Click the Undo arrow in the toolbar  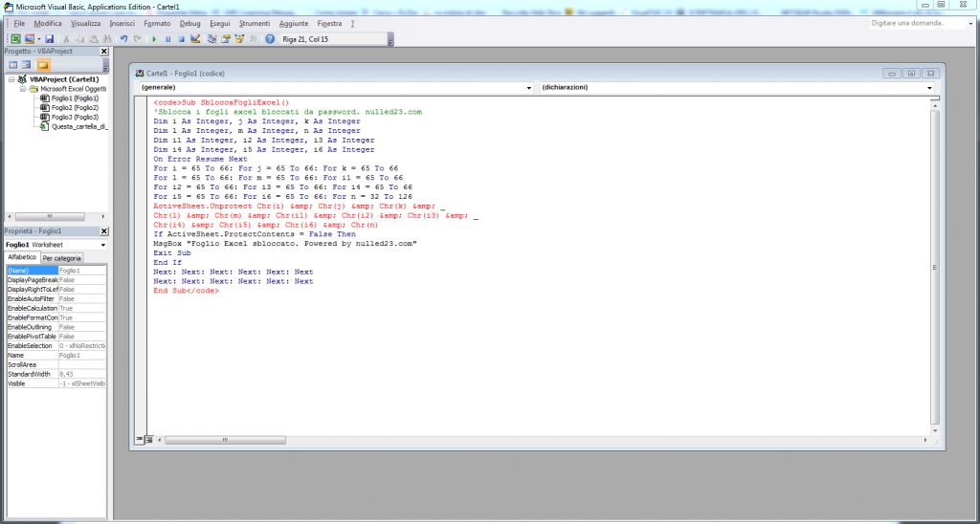click(124, 39)
